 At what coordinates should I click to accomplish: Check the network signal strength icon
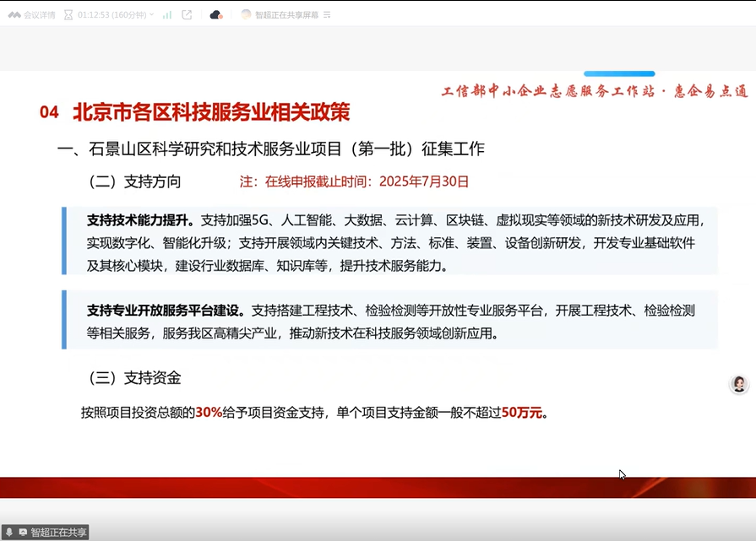click(x=167, y=15)
